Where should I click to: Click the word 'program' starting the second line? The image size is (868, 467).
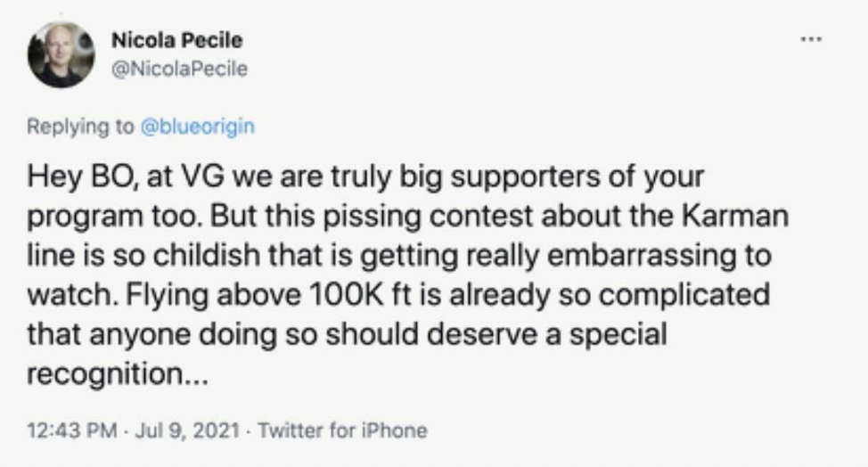pos(85,217)
